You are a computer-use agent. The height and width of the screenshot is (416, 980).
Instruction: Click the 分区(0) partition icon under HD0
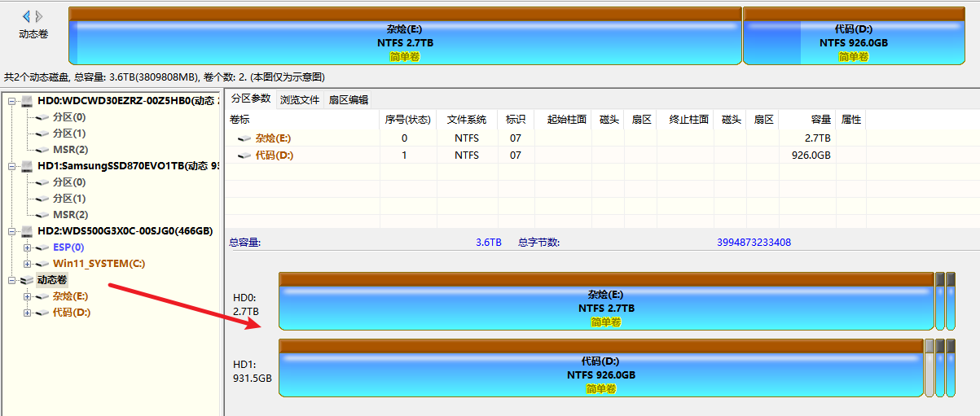(x=42, y=117)
